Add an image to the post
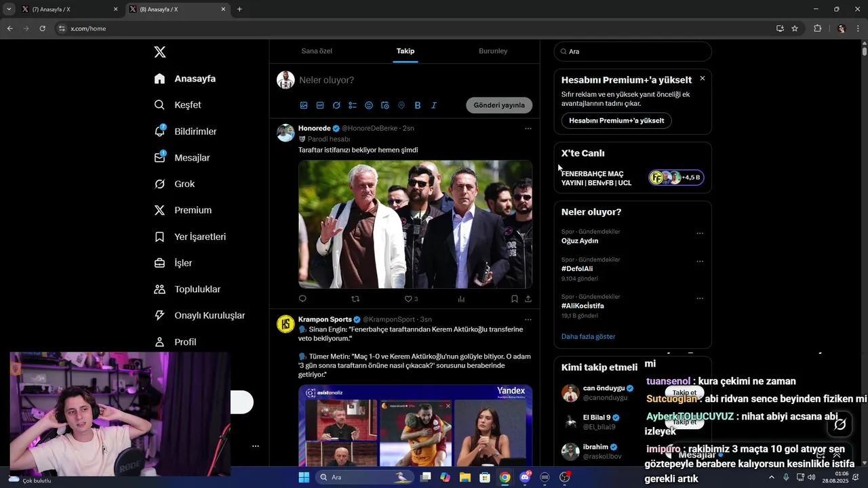Screen dimensions: 868x488 point(304,105)
